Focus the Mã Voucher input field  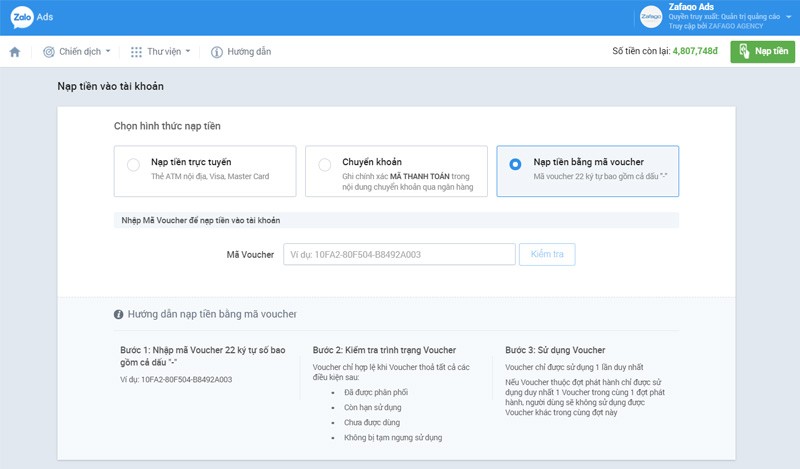(399, 254)
